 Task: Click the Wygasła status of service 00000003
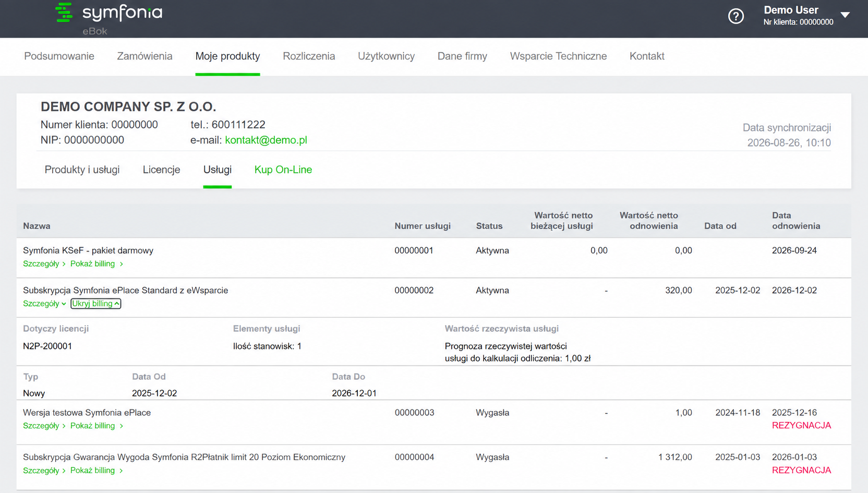coord(492,413)
